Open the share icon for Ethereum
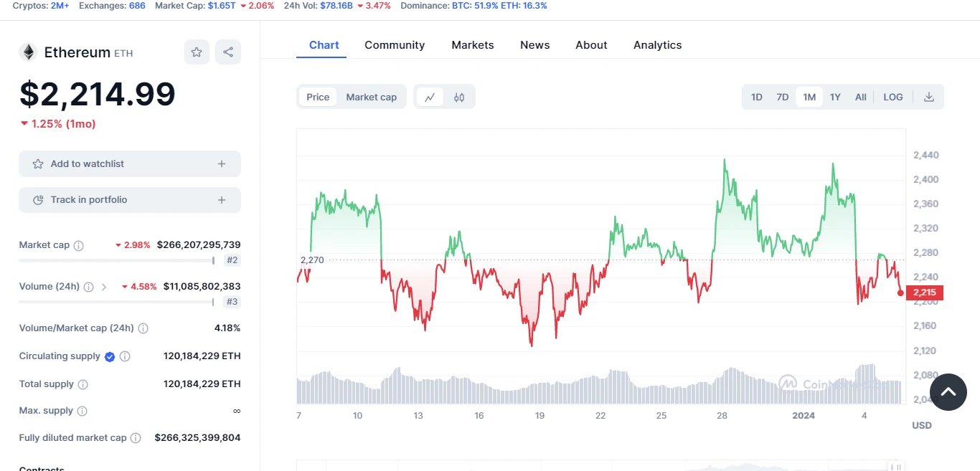 (x=228, y=52)
